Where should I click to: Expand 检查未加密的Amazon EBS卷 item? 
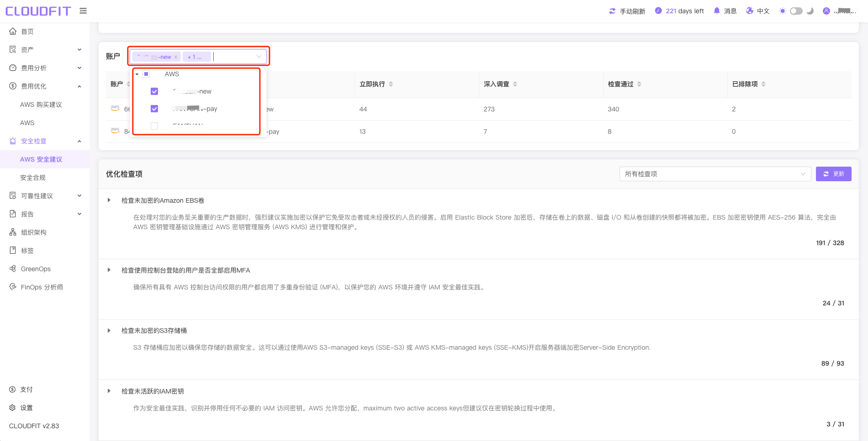tap(109, 200)
